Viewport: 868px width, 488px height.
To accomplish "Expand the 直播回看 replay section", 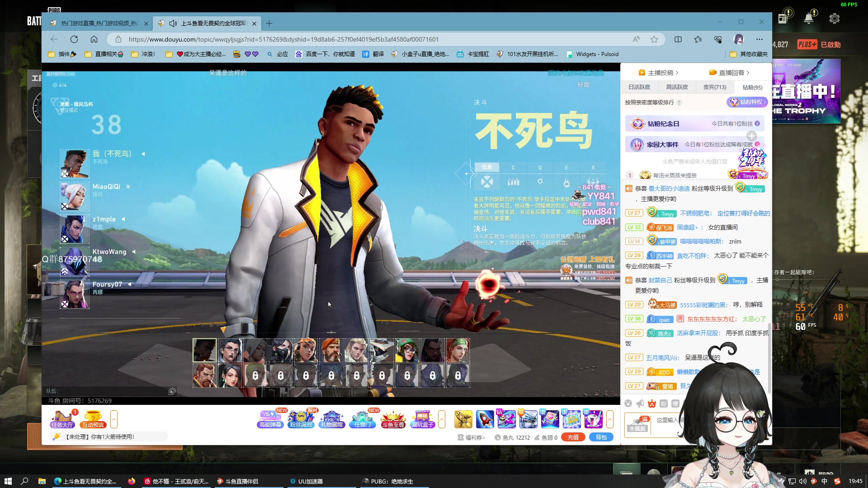I will (729, 72).
